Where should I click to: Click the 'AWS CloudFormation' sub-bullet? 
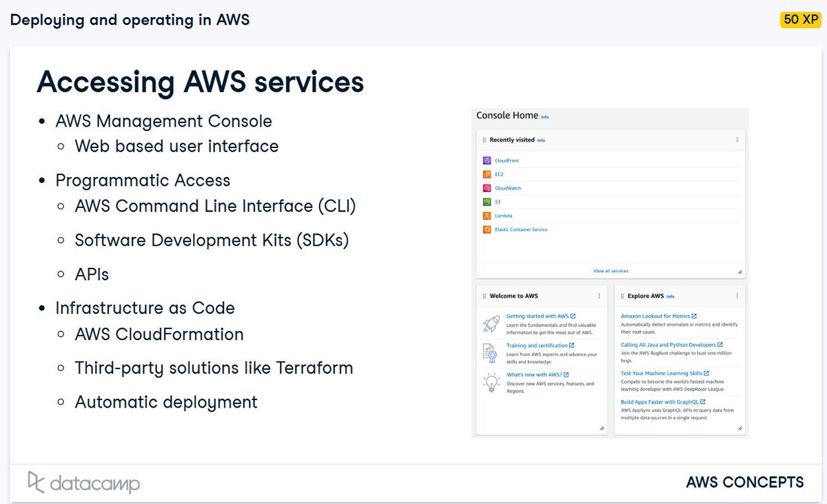pos(159,335)
